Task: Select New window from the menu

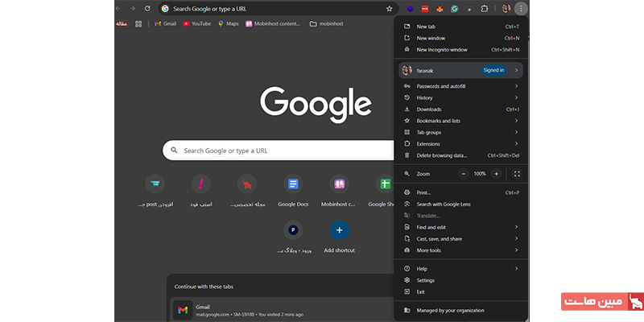Action: click(460, 38)
